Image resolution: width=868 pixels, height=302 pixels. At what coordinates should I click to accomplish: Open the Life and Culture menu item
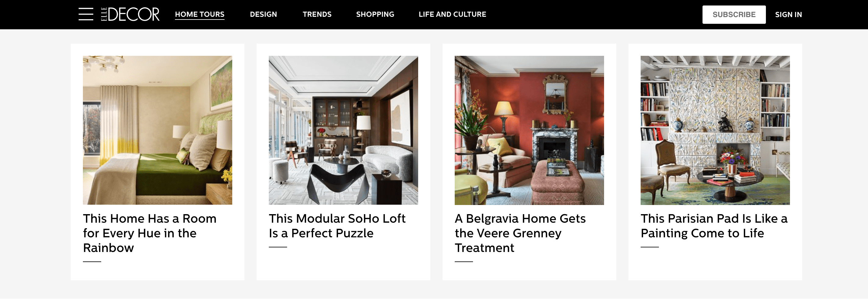[x=452, y=14]
